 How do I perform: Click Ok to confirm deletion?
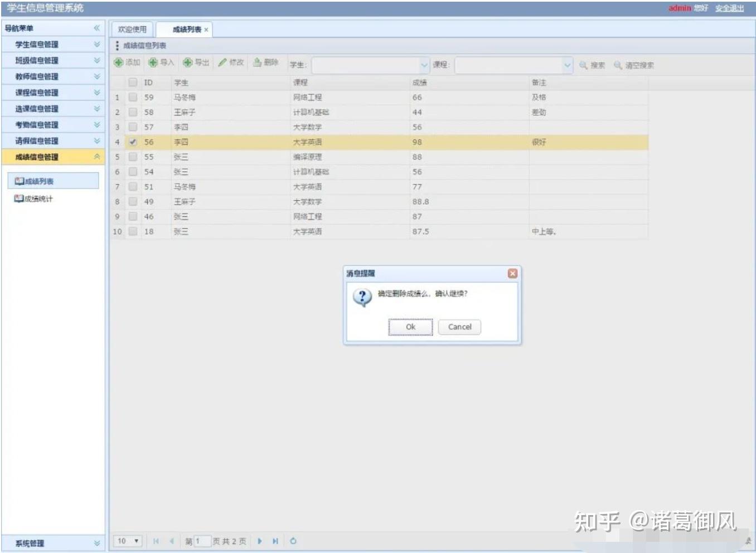(410, 327)
